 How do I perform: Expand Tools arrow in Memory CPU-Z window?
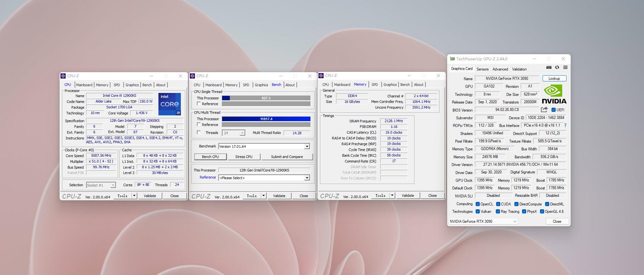pyautogui.click(x=392, y=196)
